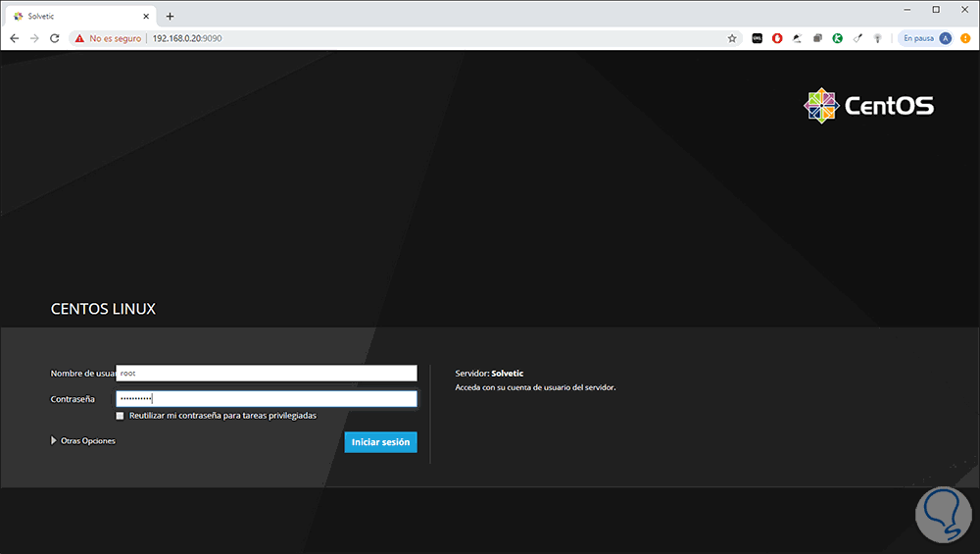Expand 'Otras Opciones' section

(x=83, y=441)
